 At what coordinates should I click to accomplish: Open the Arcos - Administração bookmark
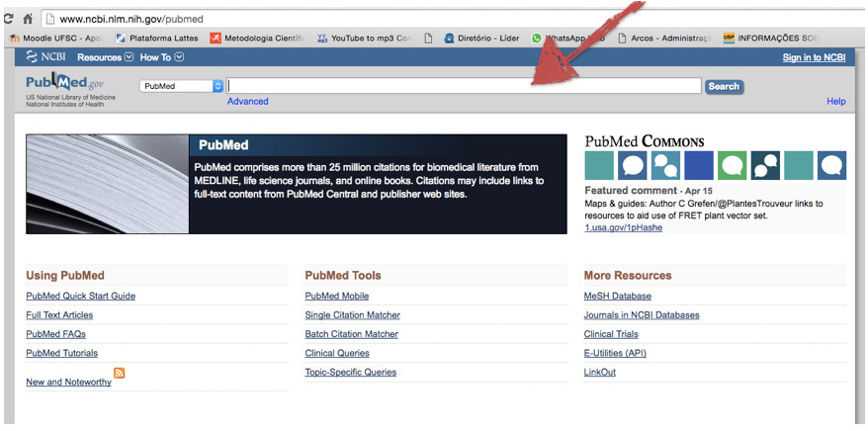[x=664, y=39]
